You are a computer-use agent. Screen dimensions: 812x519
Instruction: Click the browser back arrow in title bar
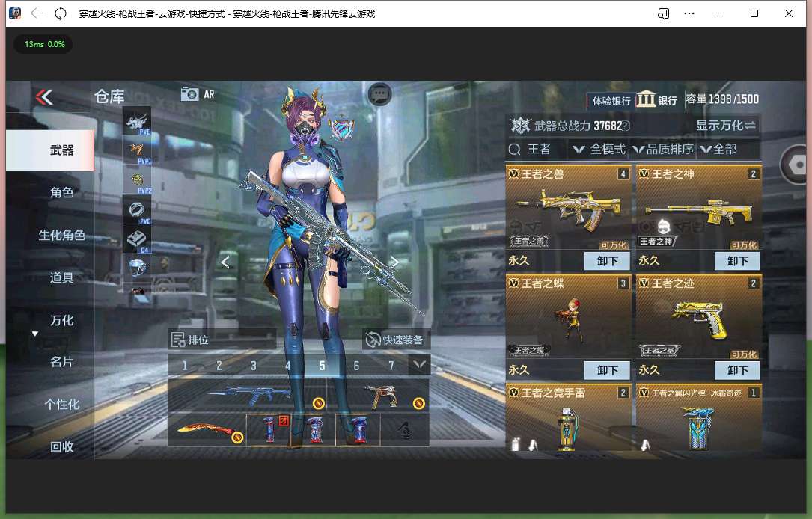coord(36,13)
